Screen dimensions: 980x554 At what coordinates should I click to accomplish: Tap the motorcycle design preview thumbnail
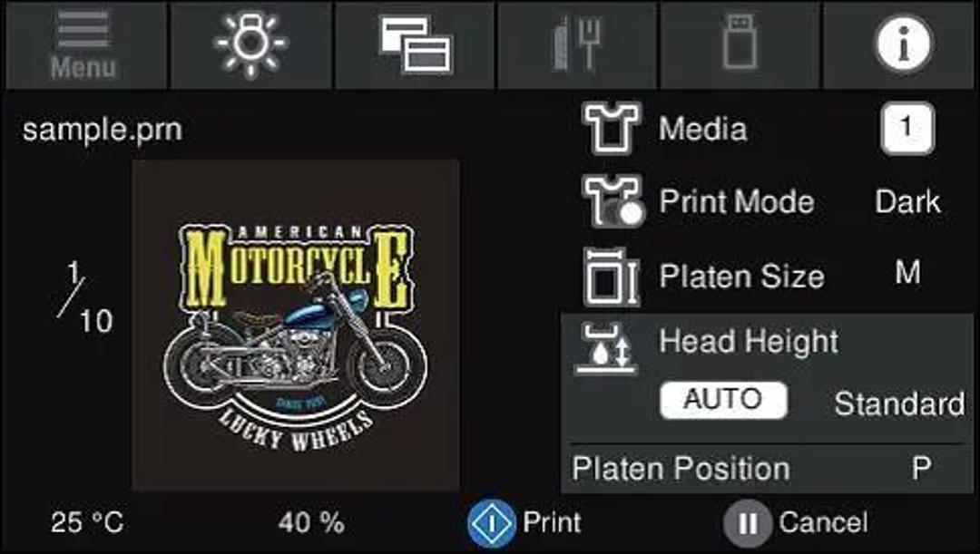pyautogui.click(x=296, y=325)
